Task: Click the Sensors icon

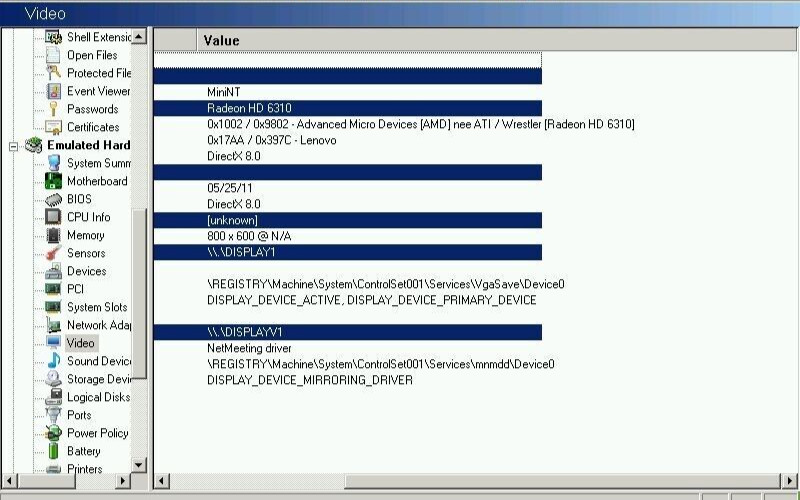Action: 53,253
